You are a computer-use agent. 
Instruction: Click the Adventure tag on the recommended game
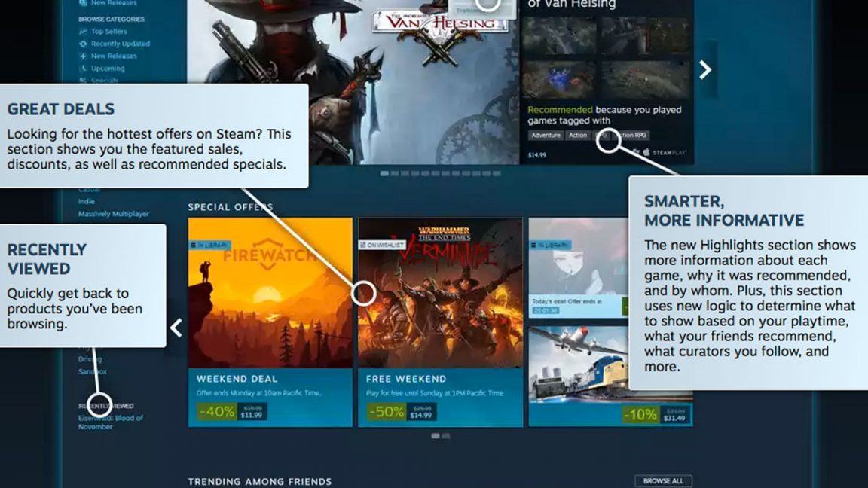(x=545, y=136)
